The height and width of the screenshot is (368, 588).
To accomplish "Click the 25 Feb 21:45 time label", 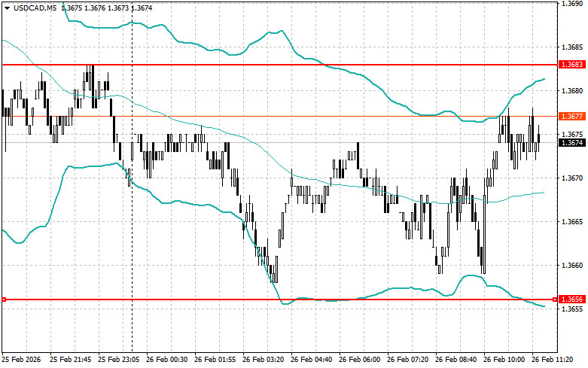I will coord(71,360).
